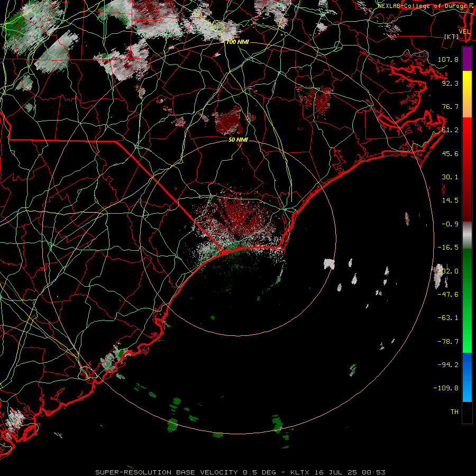The width and height of the screenshot is (476, 476).
Task: Click the 14.5 velocity legend value
Action: point(450,200)
